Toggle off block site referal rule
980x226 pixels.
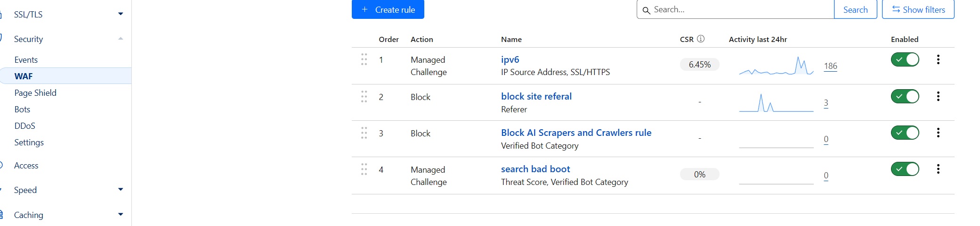[904, 96]
